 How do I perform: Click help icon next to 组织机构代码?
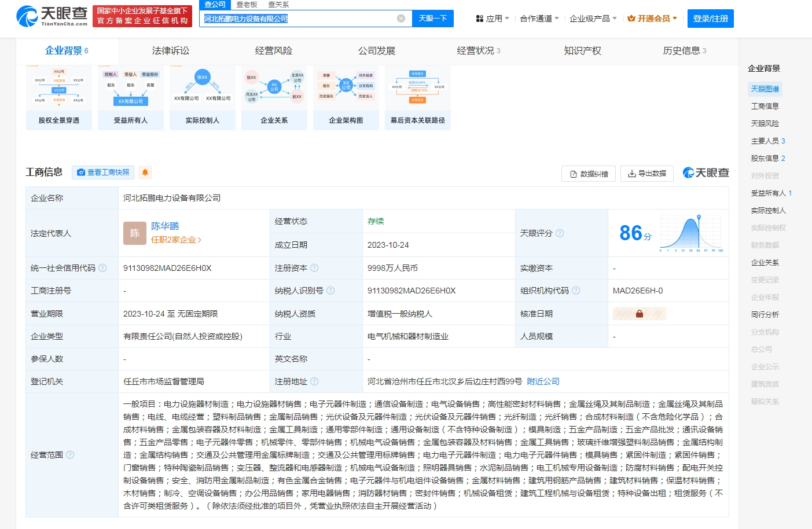(x=576, y=291)
